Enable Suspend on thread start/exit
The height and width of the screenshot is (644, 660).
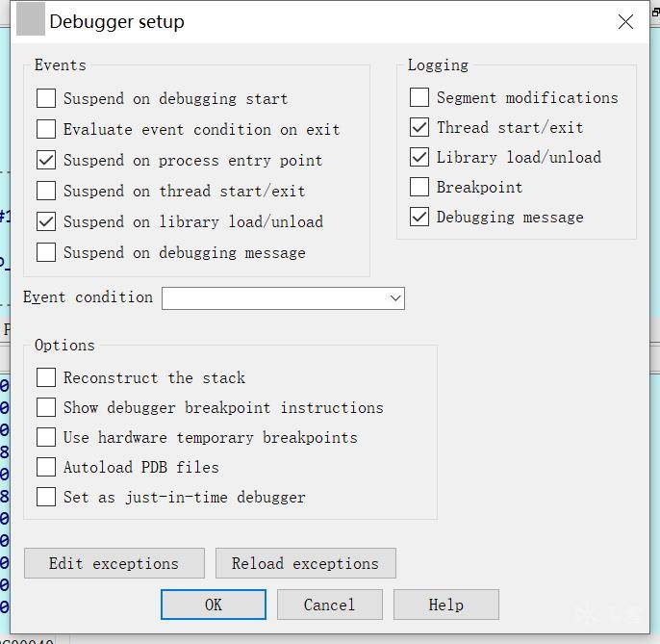click(46, 191)
